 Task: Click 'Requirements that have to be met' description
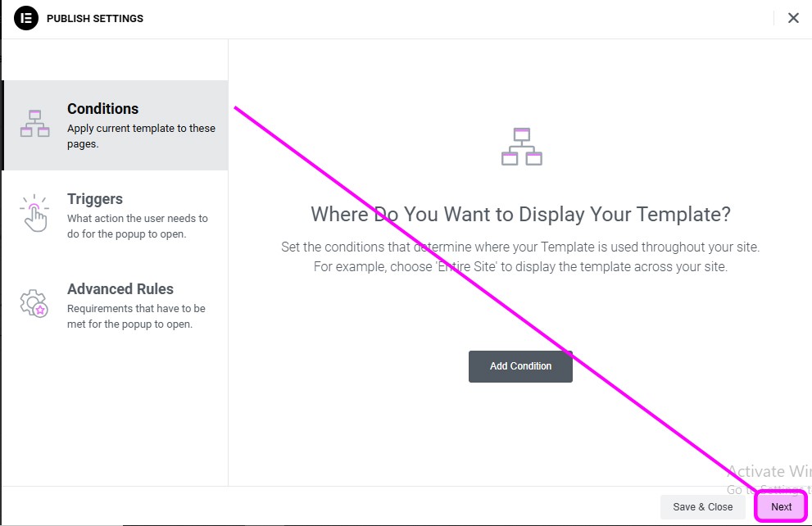(x=136, y=316)
